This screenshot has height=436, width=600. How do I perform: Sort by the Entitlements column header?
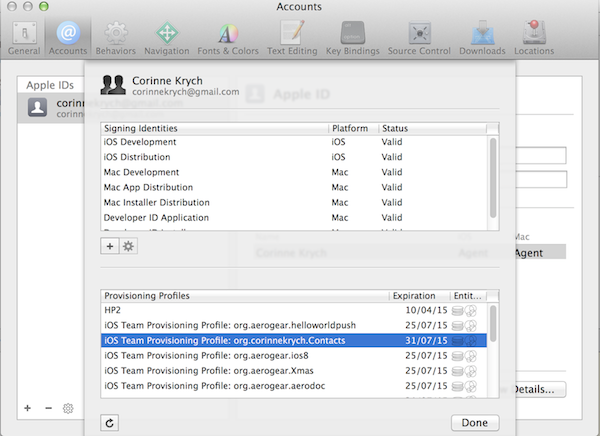click(468, 296)
